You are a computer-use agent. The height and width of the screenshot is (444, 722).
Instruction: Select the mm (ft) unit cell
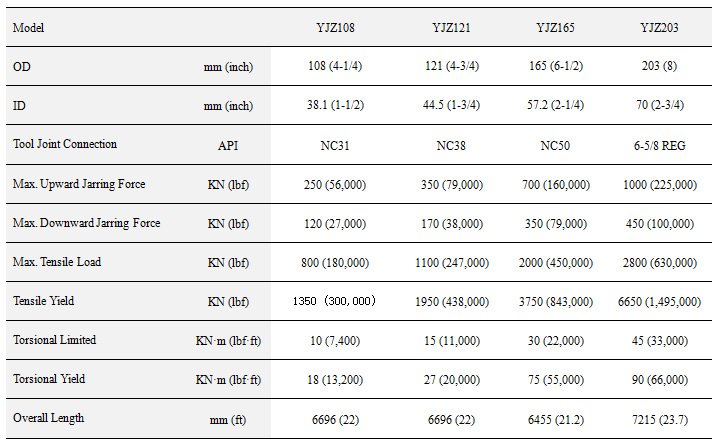[228, 419]
